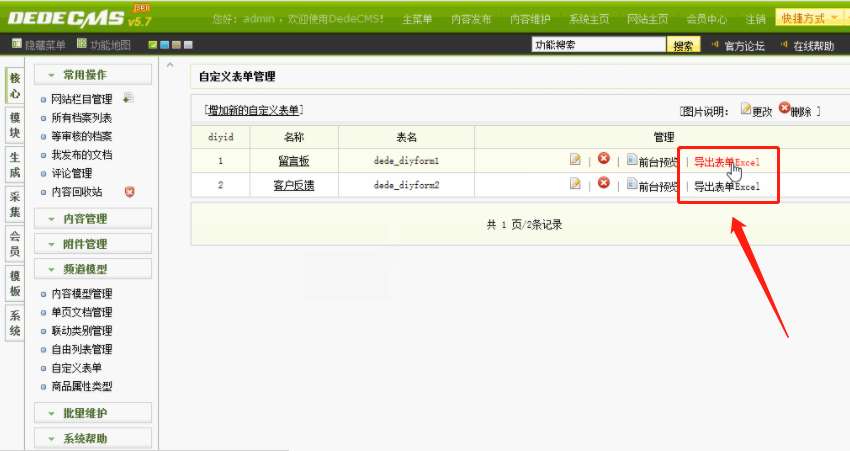Screen dimensions: 850x451
Task: Select the gray theme color swatch
Action: coord(188,45)
